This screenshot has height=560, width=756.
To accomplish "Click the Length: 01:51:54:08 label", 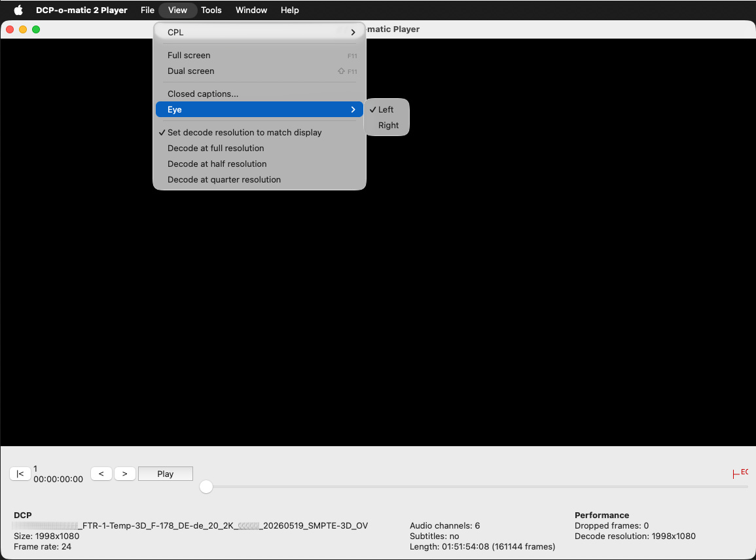I will click(482, 546).
